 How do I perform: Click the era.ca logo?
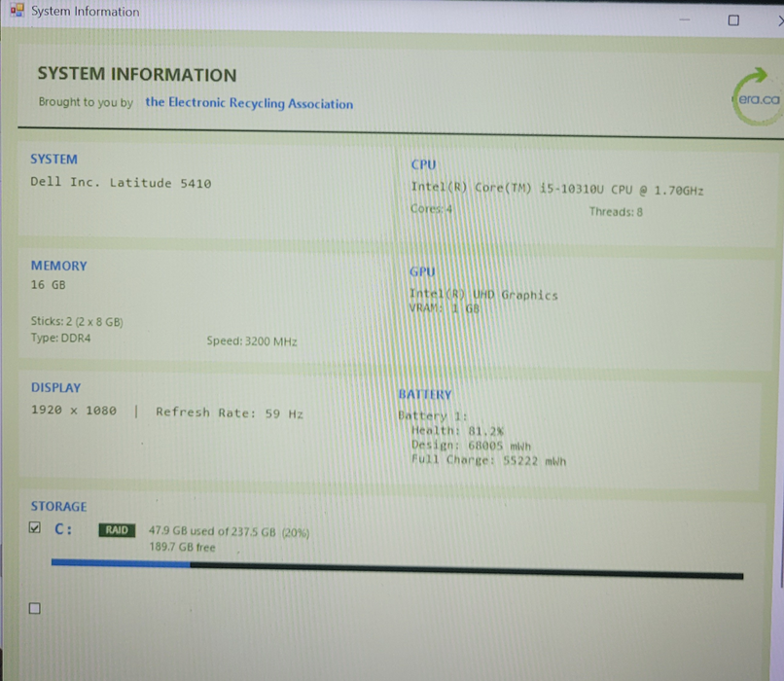click(758, 97)
